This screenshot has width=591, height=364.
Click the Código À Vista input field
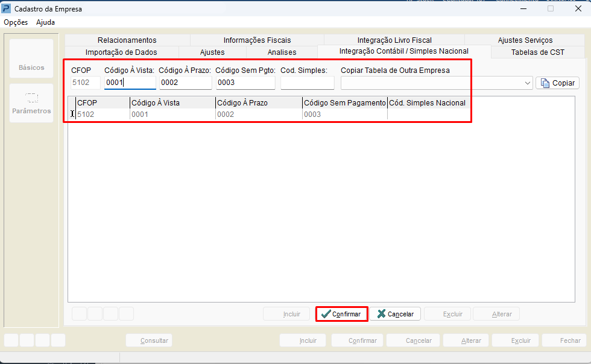coord(130,83)
